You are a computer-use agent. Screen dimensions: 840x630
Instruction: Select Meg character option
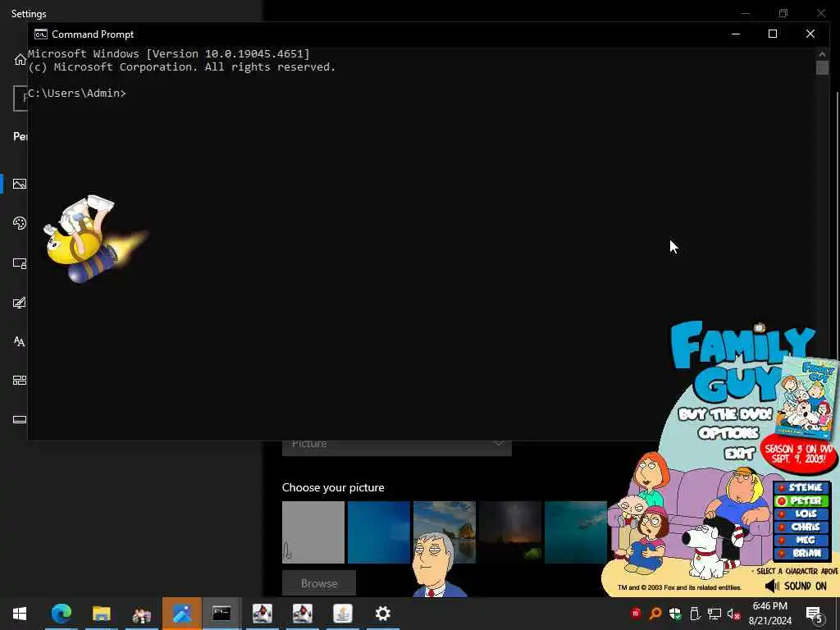tap(802, 540)
